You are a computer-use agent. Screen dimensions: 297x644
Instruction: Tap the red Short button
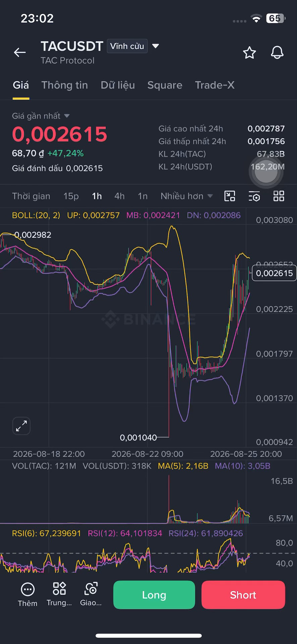pyautogui.click(x=243, y=595)
